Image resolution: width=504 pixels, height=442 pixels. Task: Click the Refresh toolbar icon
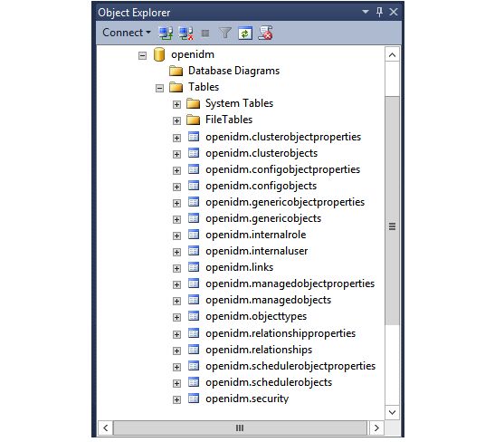(x=245, y=34)
